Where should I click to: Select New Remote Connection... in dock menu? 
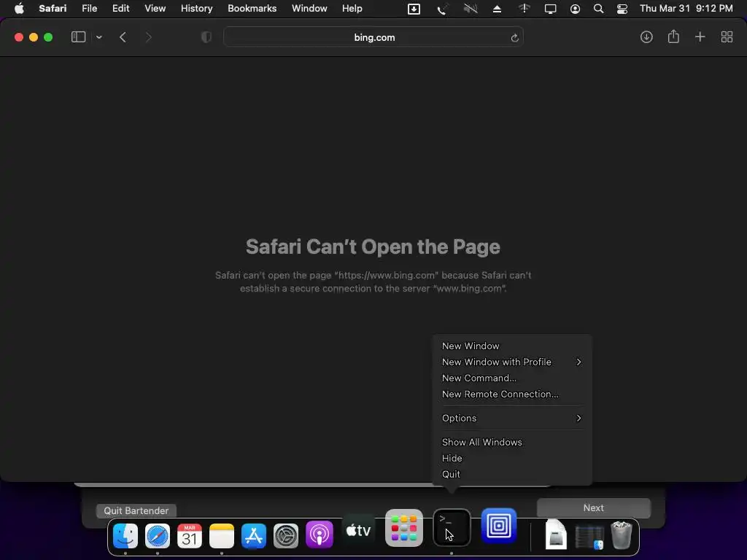coord(512,394)
